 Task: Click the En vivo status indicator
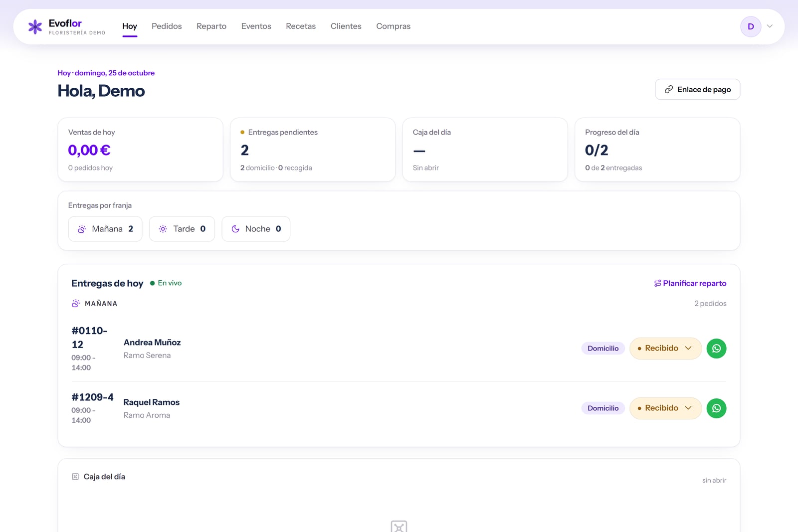coord(166,283)
